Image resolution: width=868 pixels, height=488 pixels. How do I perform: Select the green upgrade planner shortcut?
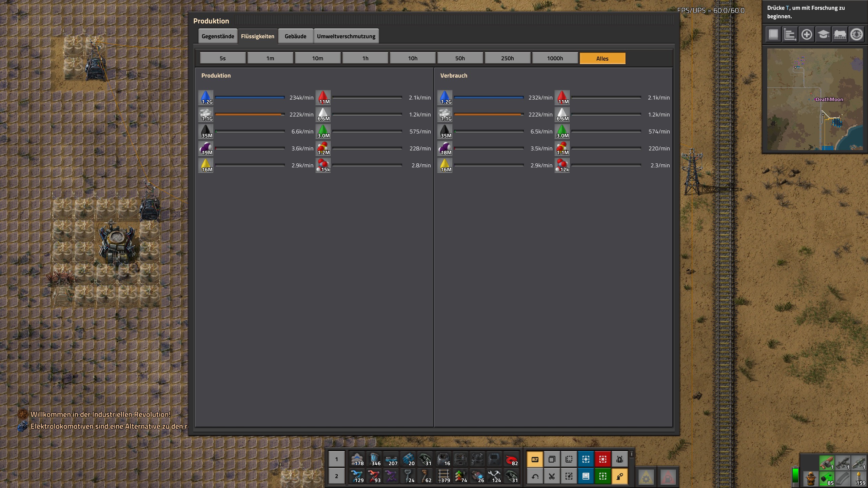click(x=603, y=476)
